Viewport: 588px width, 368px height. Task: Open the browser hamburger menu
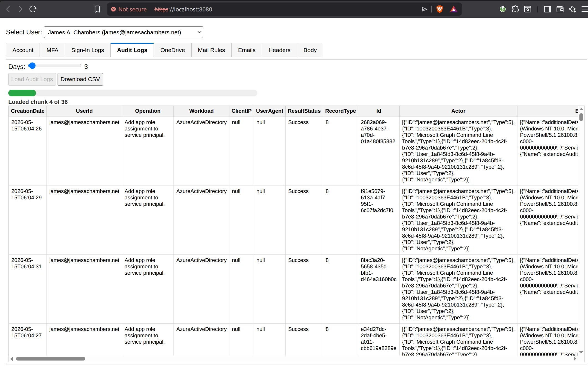click(x=584, y=9)
